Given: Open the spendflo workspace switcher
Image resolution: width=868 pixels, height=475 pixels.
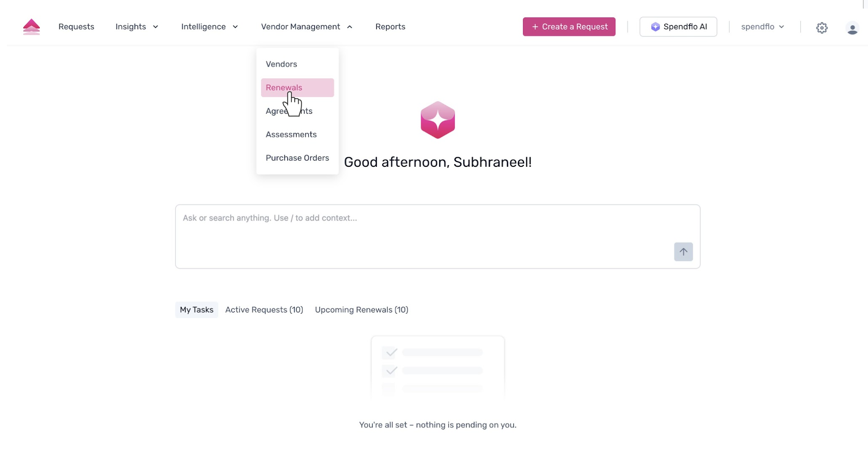Looking at the screenshot, I should (x=762, y=27).
